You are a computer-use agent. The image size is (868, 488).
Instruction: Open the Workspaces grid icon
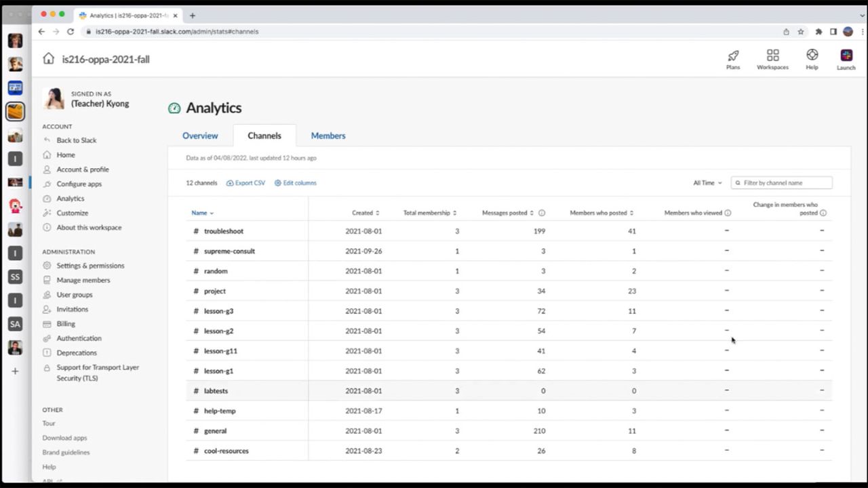pyautogui.click(x=772, y=56)
